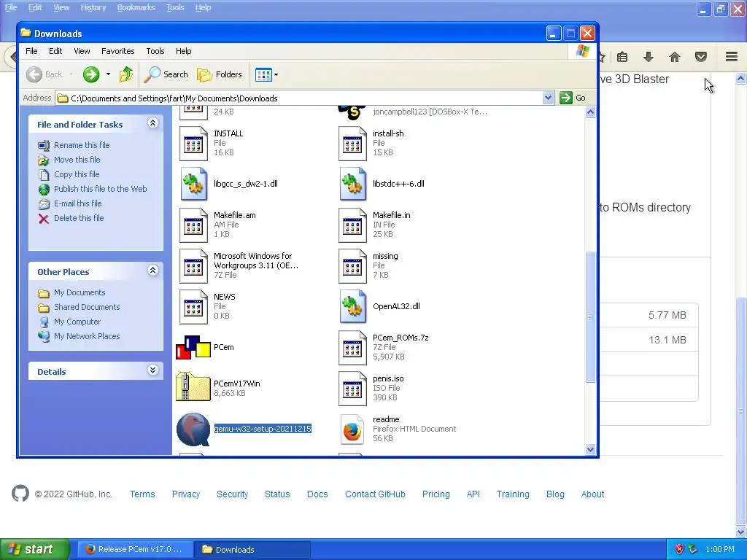
Task: Click the GitHub Pricing footer link
Action: tap(436, 494)
